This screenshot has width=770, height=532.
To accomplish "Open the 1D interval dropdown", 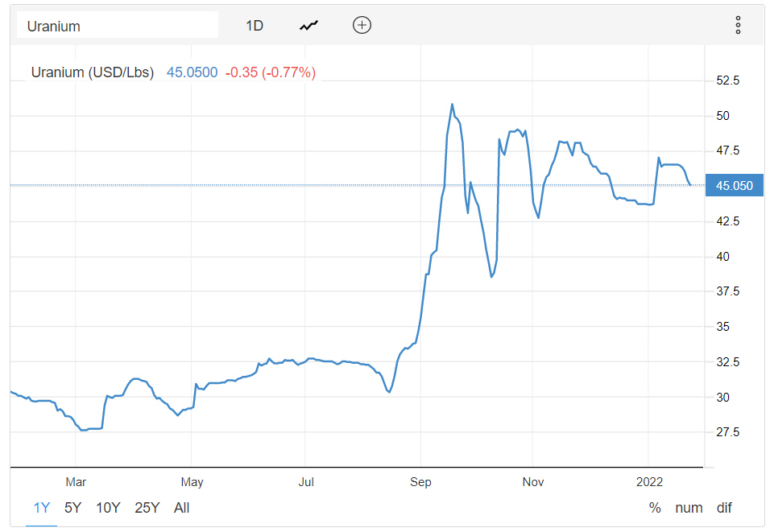I will [x=255, y=25].
